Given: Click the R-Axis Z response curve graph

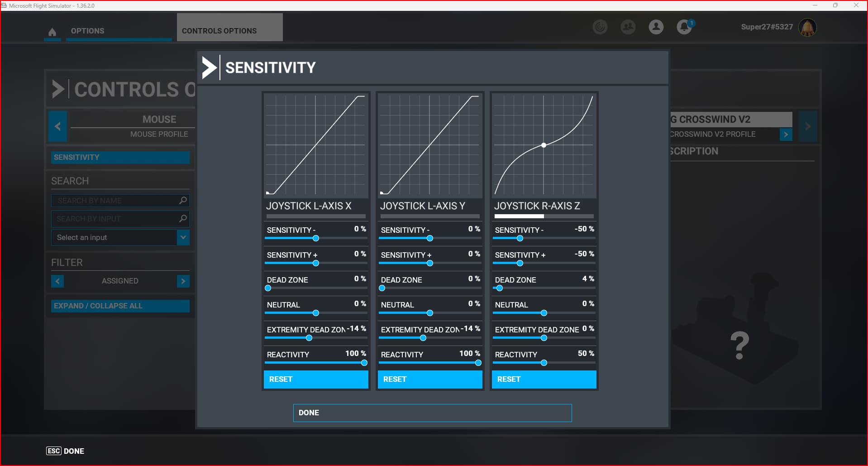Looking at the screenshot, I should [x=544, y=145].
